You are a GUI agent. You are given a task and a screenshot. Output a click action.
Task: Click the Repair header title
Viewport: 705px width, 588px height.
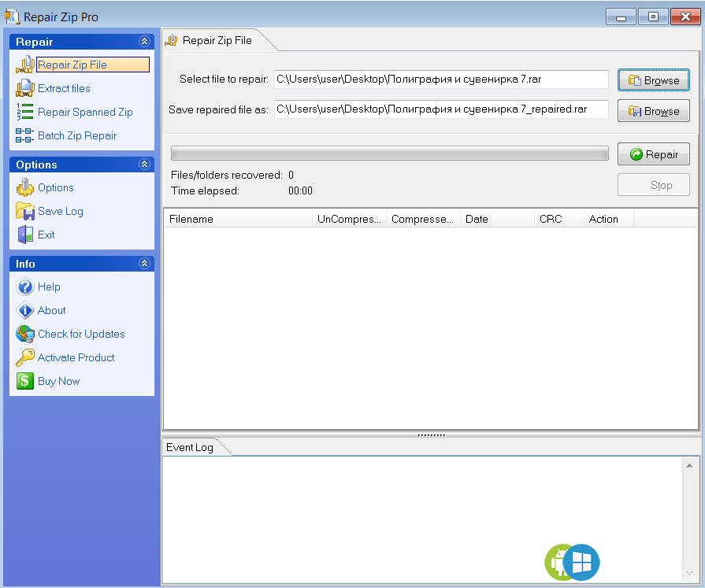pyautogui.click(x=34, y=42)
